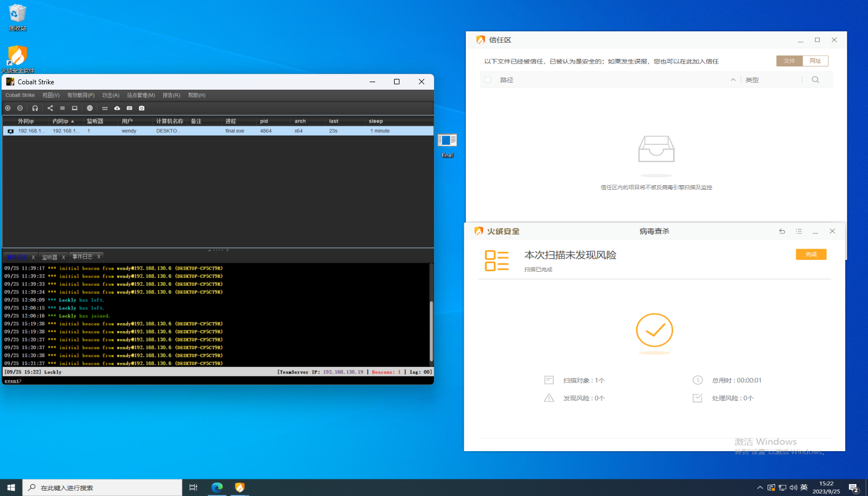
Task: Open the list menu icon in 病毒查杀 window
Action: point(799,231)
